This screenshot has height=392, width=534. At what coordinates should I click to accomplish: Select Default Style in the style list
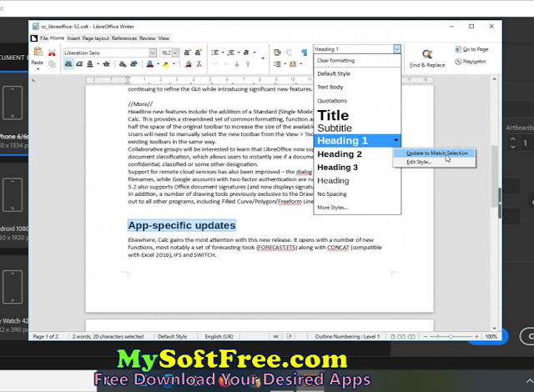(x=357, y=73)
